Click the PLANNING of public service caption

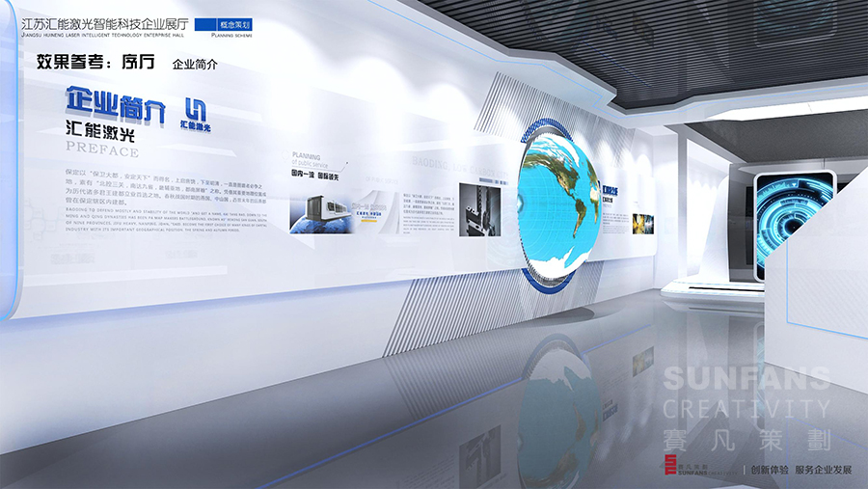coord(308,156)
